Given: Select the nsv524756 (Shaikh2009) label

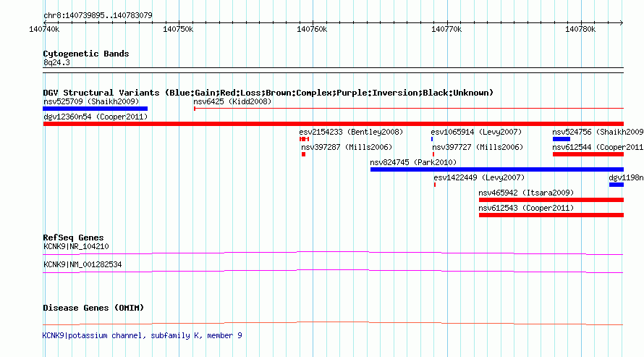Looking at the screenshot, I should point(598,132).
